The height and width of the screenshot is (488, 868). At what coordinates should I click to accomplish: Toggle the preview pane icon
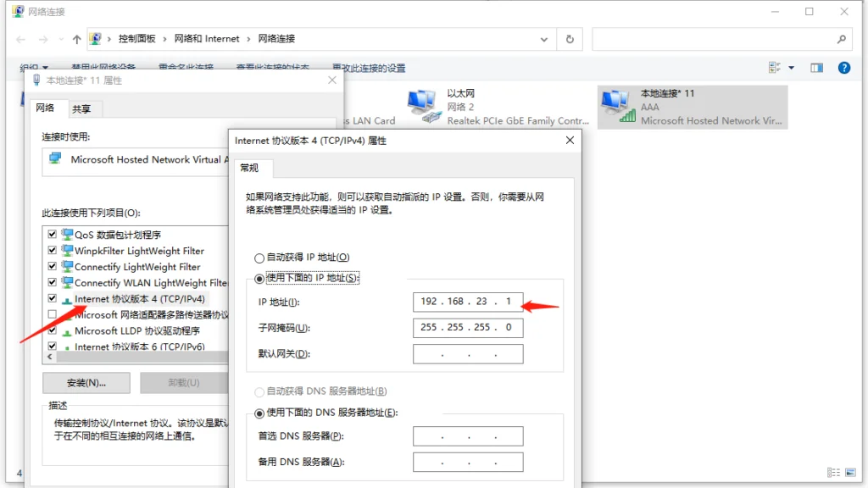click(x=816, y=68)
